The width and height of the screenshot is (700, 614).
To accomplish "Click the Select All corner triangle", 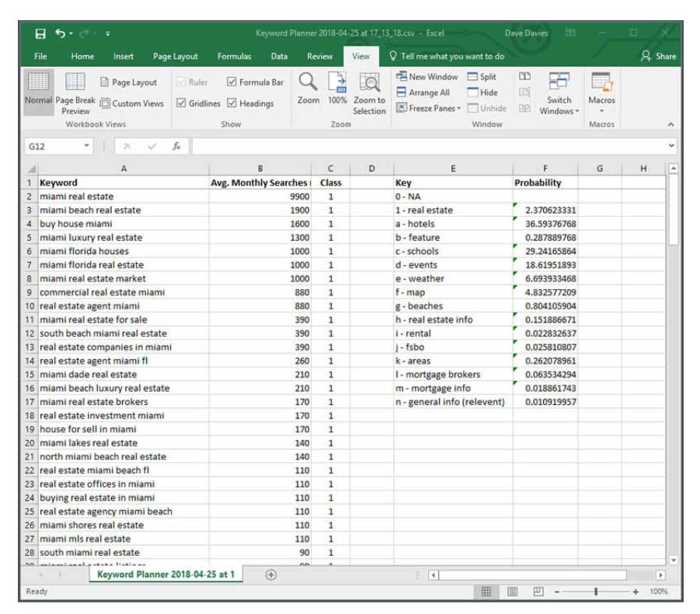I will 32,169.
